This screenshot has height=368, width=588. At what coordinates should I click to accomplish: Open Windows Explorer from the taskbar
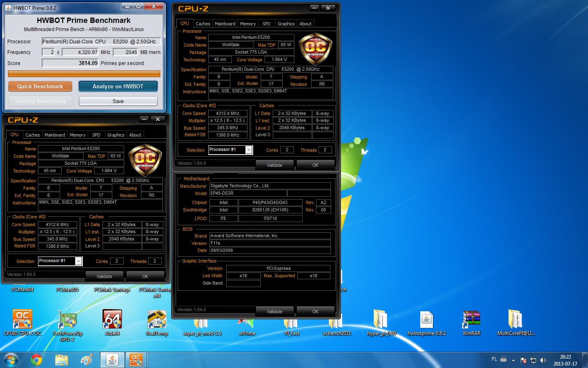(x=61, y=360)
